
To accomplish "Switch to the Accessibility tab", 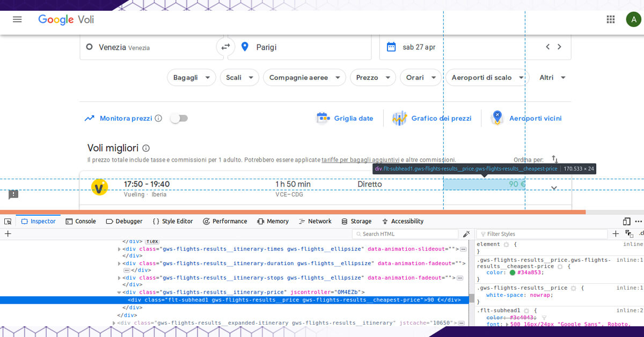I will point(402,221).
